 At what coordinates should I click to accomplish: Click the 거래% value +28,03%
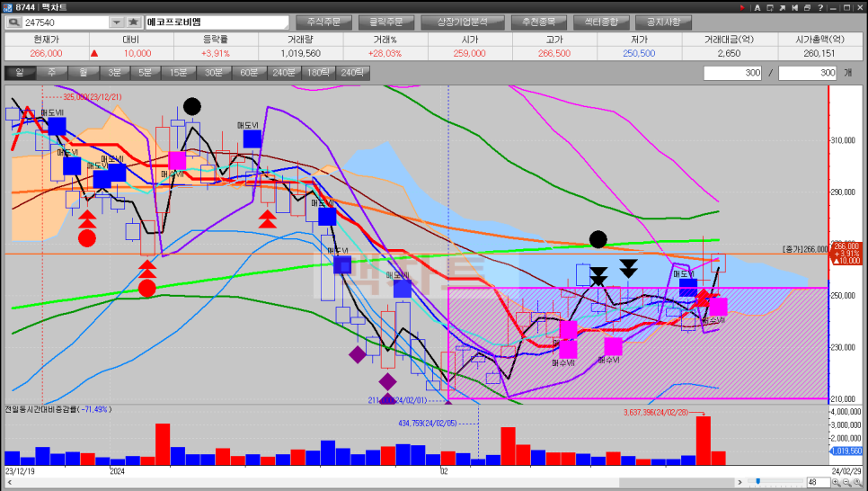[x=385, y=53]
